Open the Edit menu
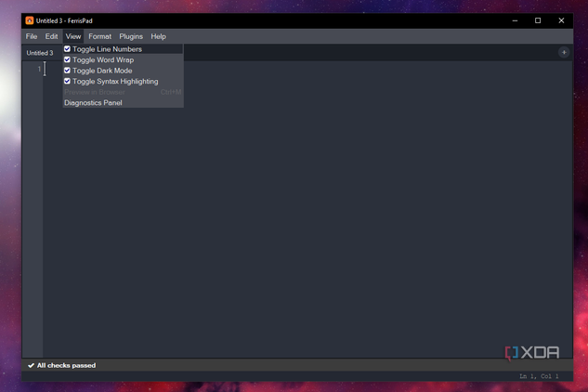The width and height of the screenshot is (588, 392). [51, 36]
